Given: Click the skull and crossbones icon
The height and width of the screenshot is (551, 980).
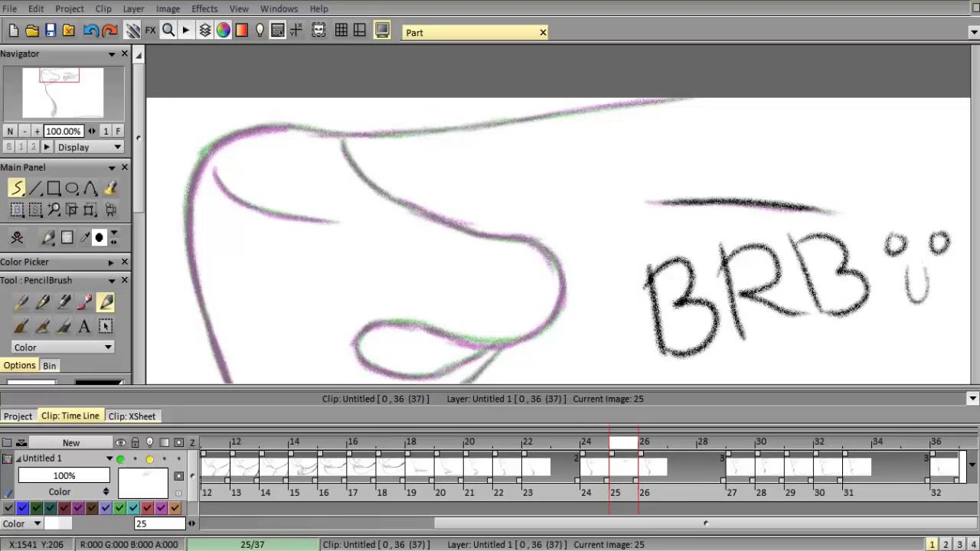Looking at the screenshot, I should pyautogui.click(x=17, y=238).
